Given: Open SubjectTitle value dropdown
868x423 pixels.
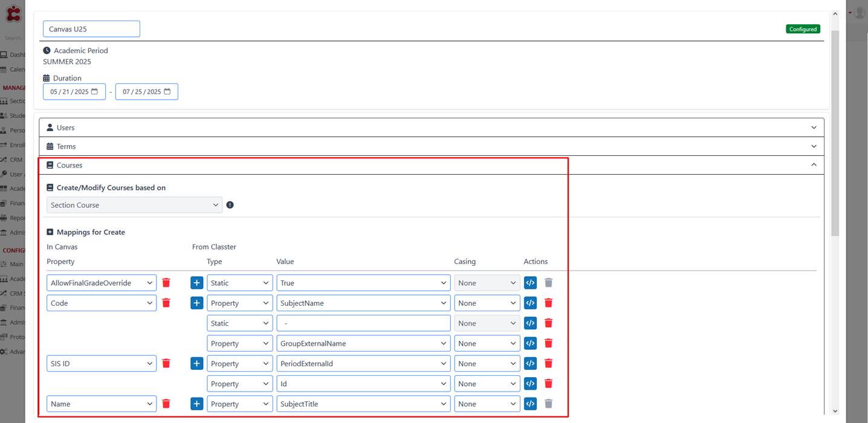Looking at the screenshot, I should click(x=363, y=404).
